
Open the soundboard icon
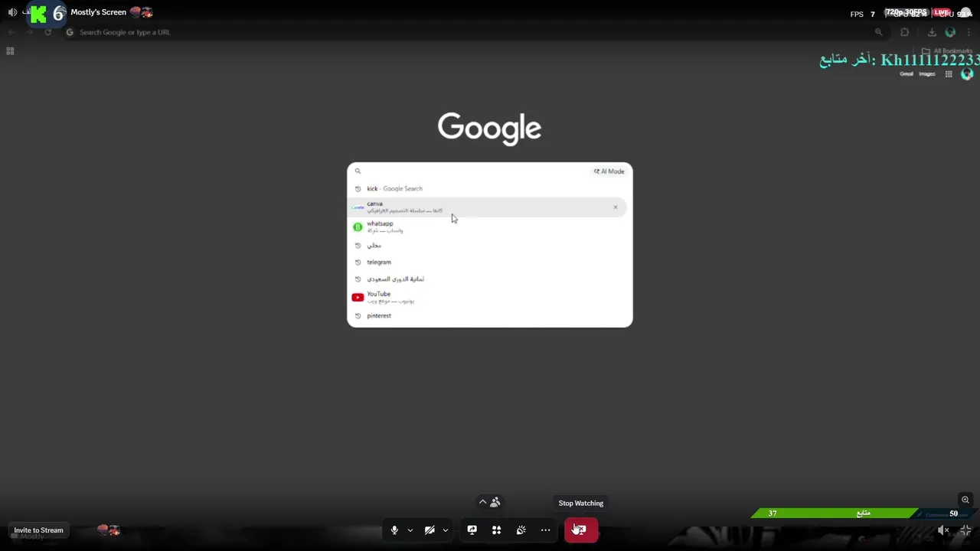pyautogui.click(x=521, y=530)
